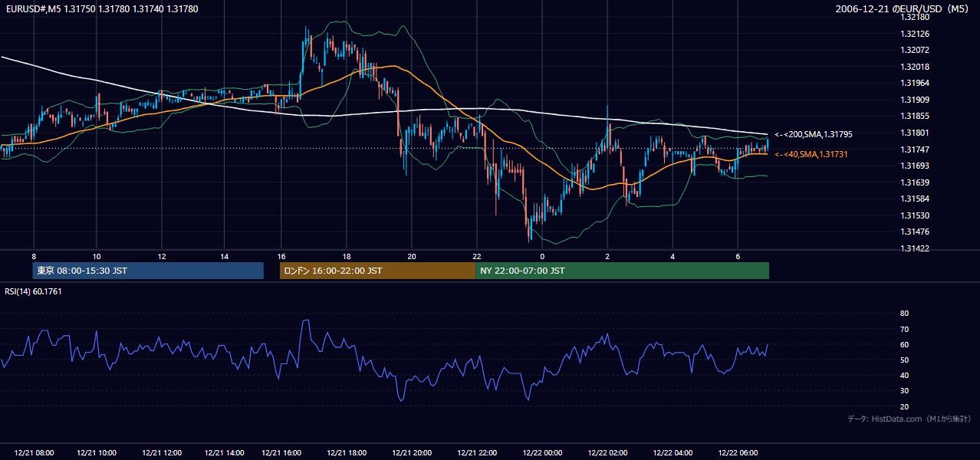Click the 12/22 00:00 date label

(x=542, y=453)
